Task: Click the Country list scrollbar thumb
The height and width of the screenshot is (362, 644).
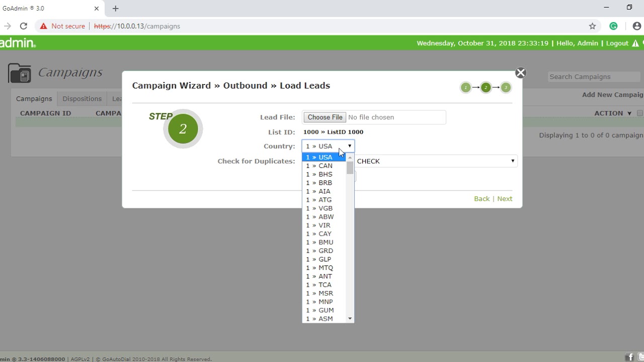Action: click(350, 167)
